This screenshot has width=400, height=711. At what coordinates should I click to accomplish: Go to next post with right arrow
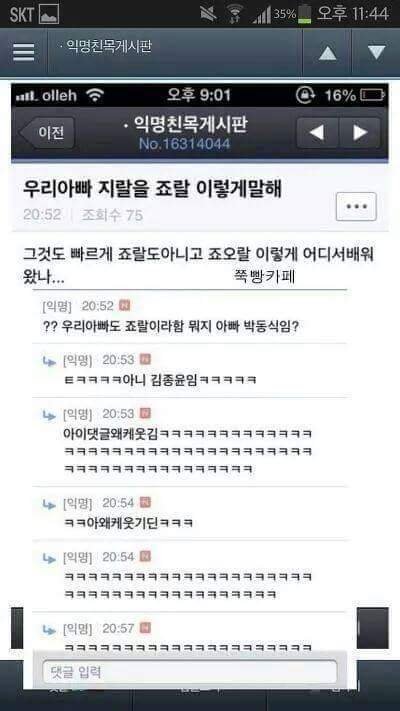point(360,133)
